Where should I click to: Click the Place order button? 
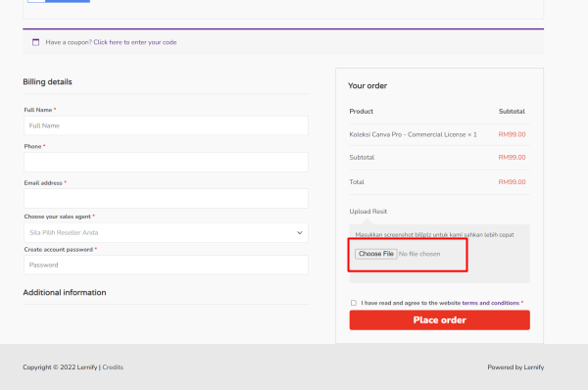[x=439, y=319]
